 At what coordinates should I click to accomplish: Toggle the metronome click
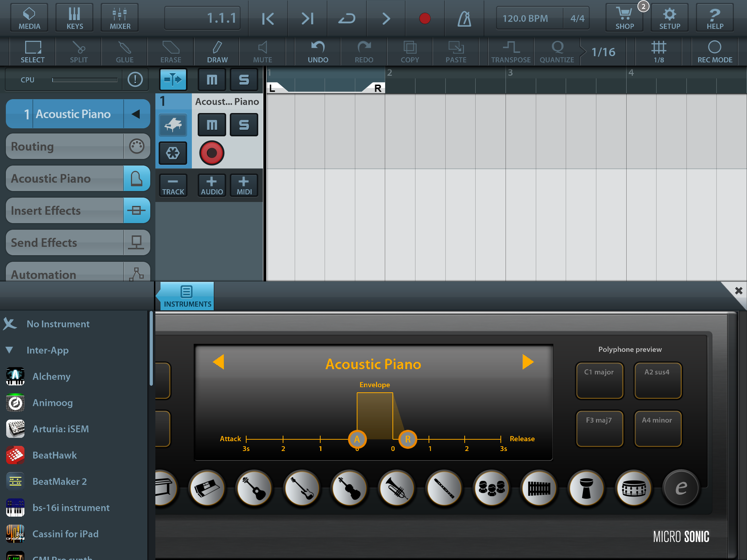pyautogui.click(x=464, y=18)
